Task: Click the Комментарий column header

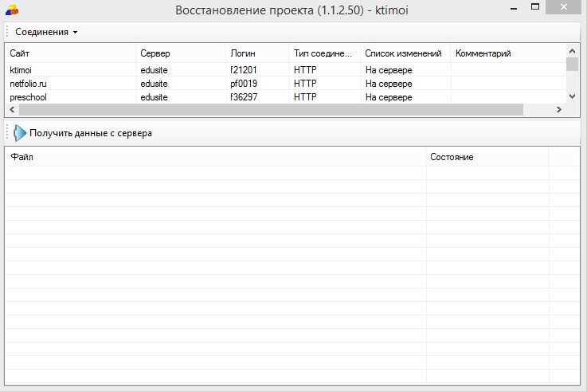Action: click(x=507, y=53)
